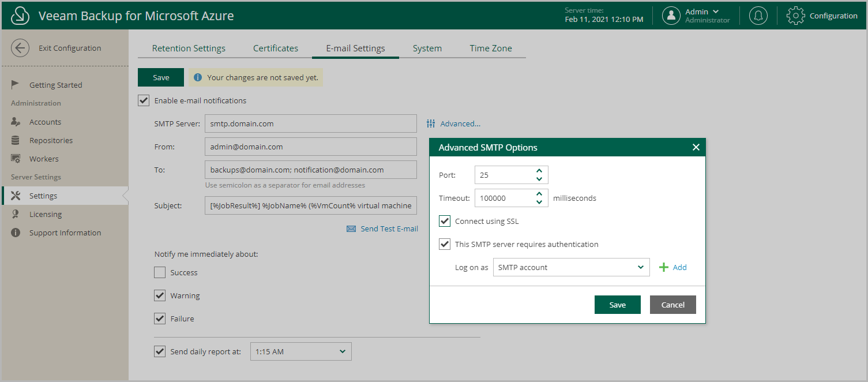Click the Admin user avatar icon

click(x=671, y=16)
